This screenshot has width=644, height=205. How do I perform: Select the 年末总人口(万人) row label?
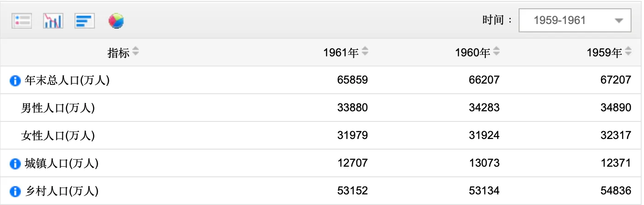(67, 80)
